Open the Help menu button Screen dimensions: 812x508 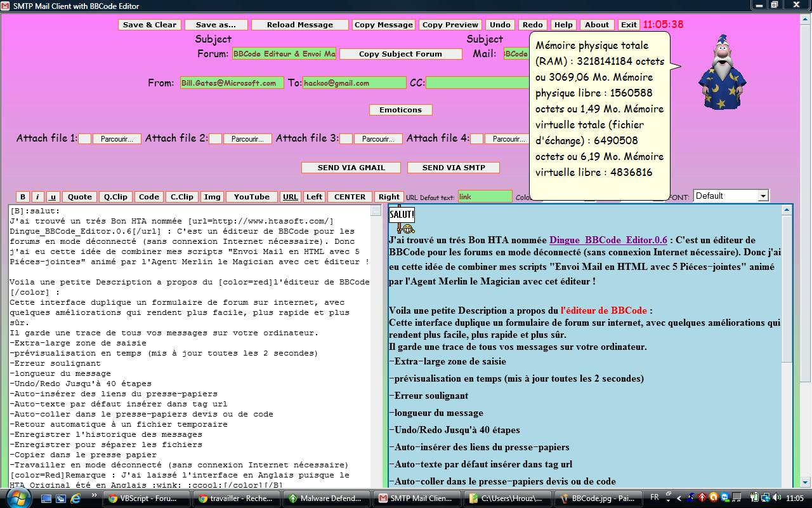[x=563, y=25]
